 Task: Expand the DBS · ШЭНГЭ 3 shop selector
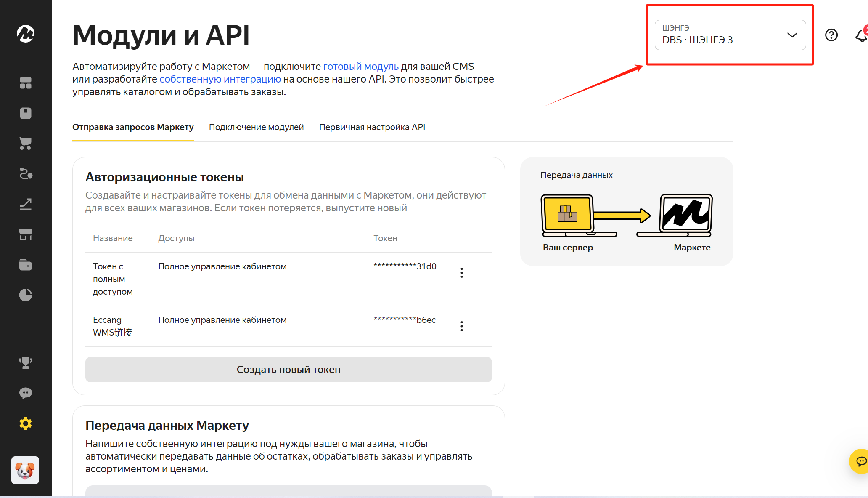pos(730,35)
